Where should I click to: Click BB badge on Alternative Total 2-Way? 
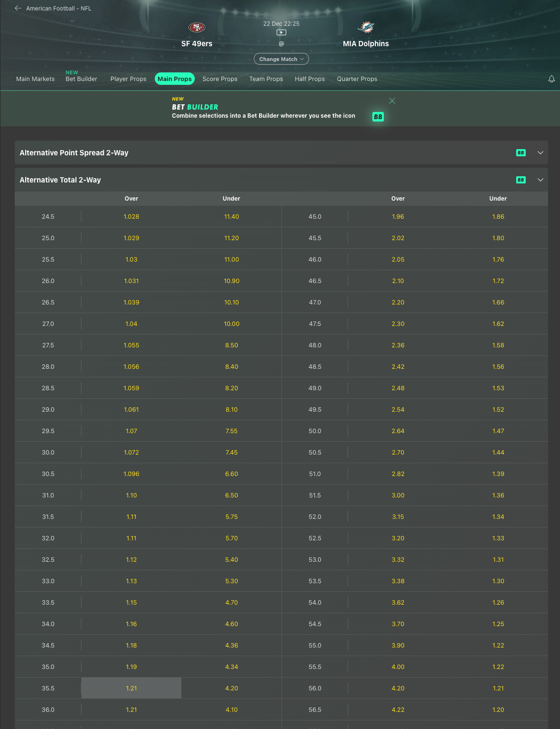[x=521, y=180]
